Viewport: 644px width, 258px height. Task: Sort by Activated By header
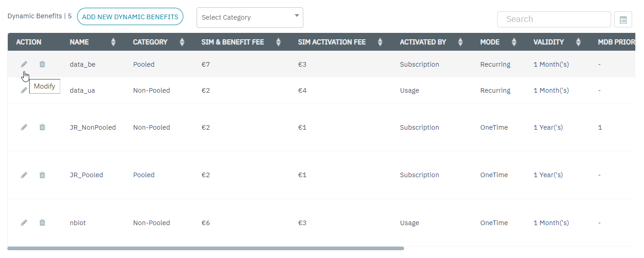pos(460,42)
